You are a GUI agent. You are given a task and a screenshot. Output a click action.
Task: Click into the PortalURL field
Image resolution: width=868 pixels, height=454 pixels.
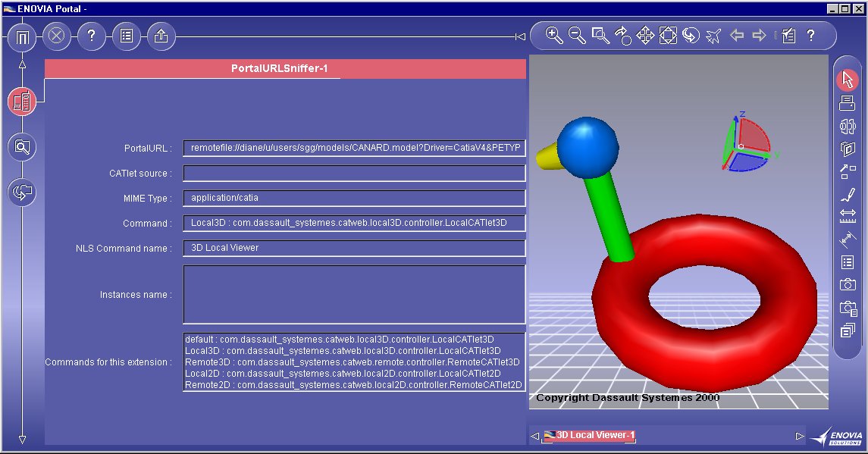click(354, 149)
